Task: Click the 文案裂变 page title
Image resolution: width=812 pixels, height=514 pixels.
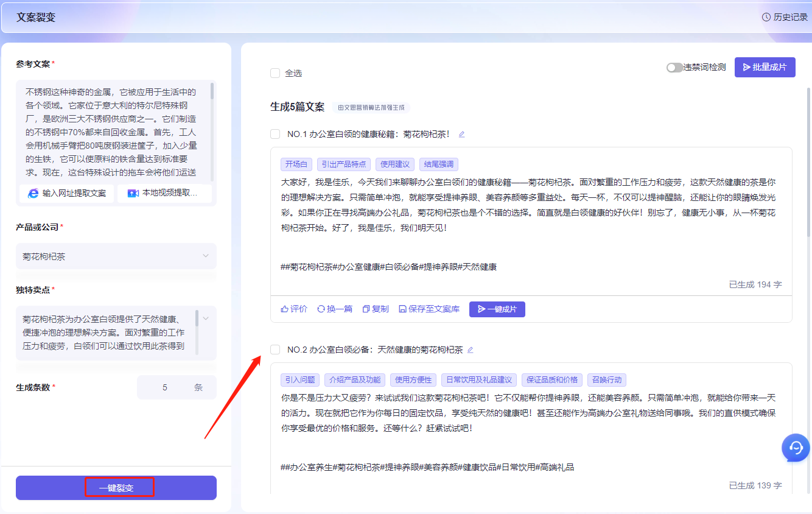Action: (36, 17)
